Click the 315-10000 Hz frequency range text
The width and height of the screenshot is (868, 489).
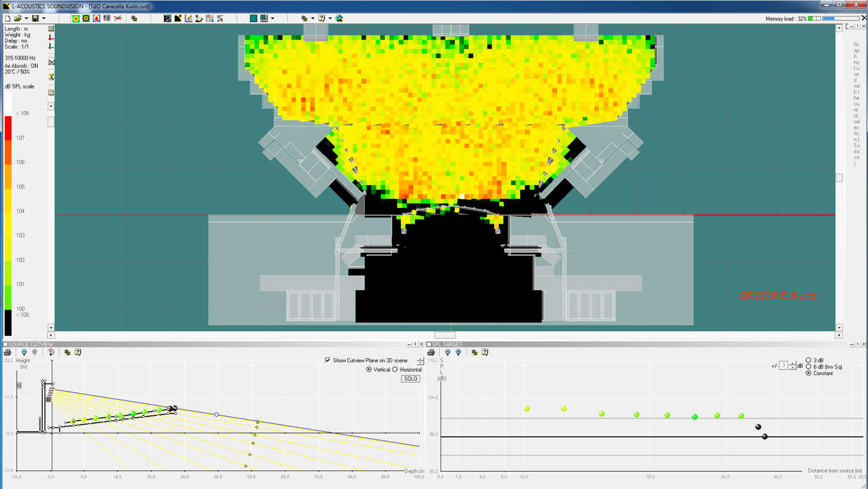point(20,58)
